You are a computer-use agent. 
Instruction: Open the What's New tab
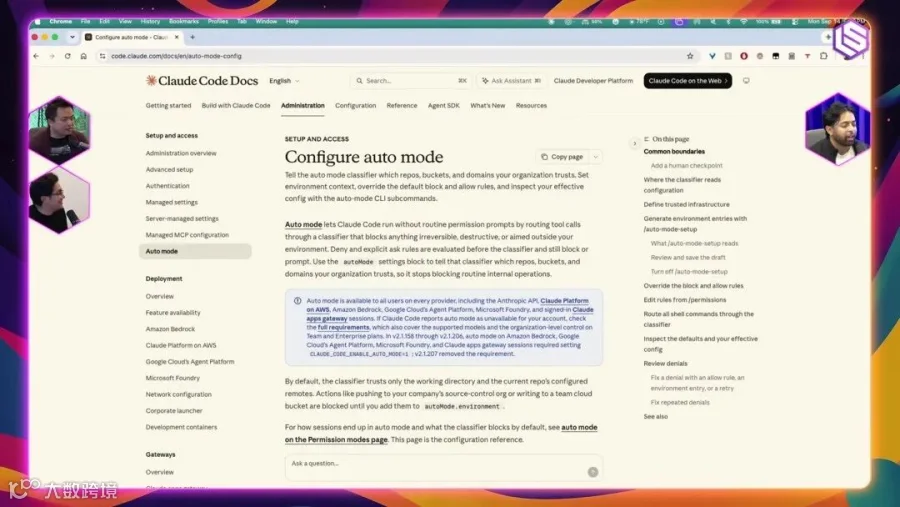[x=487, y=106]
